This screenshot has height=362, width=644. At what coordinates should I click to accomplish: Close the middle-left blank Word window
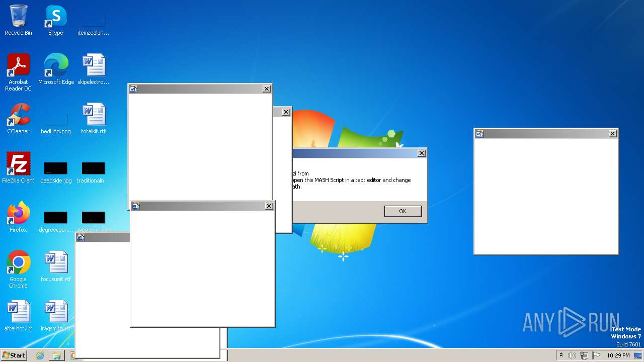point(269,206)
